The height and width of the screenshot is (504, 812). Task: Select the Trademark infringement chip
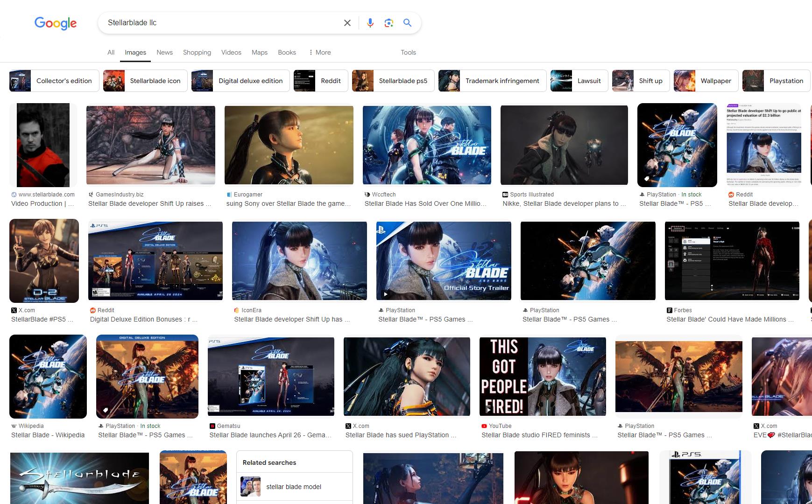pyautogui.click(x=493, y=81)
